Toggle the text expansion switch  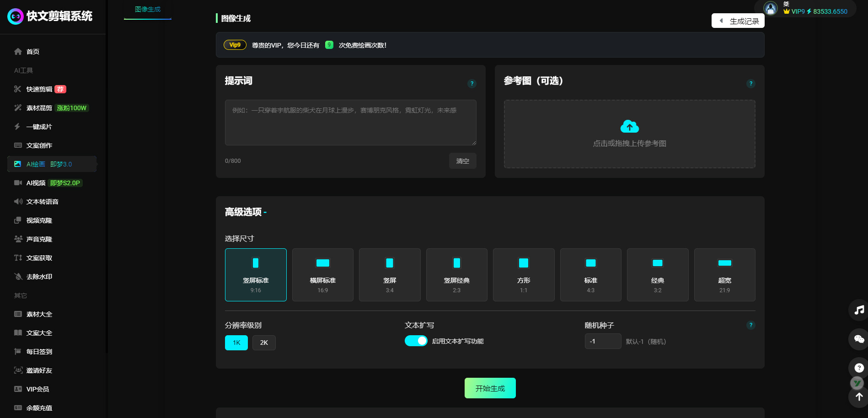pos(416,341)
